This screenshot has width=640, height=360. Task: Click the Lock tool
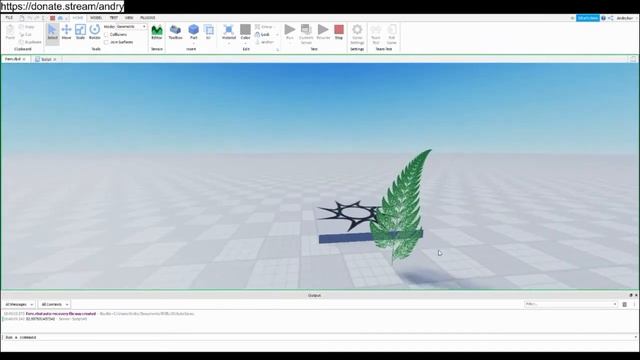[263, 35]
